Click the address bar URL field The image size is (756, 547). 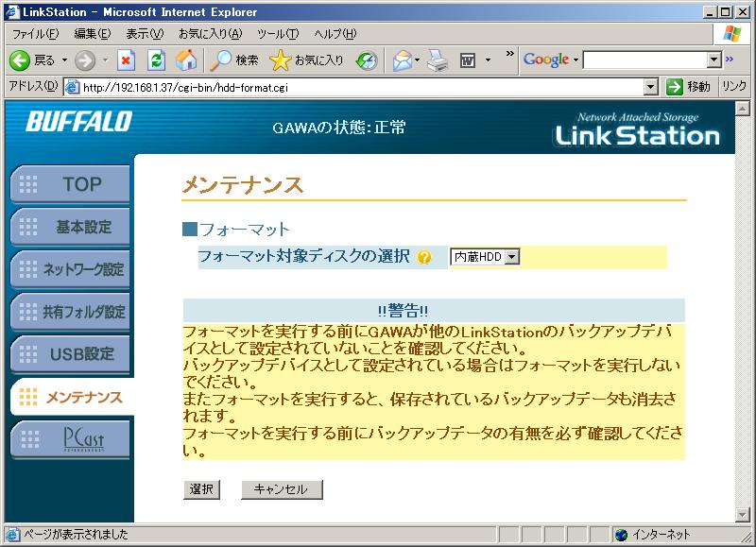coord(362,87)
